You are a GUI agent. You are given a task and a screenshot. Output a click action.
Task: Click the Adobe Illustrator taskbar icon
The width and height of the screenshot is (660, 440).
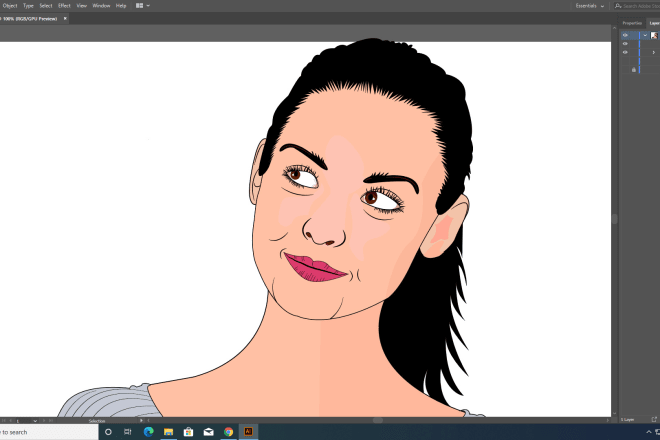[x=248, y=432]
